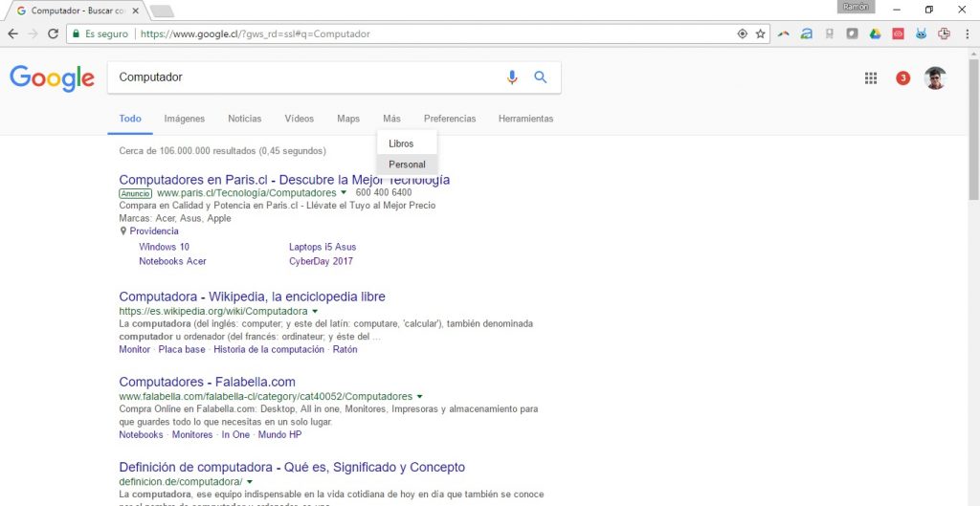Screen dimensions: 980x506
Task: Bookmark this page with the star icon
Action: pyautogui.click(x=760, y=33)
